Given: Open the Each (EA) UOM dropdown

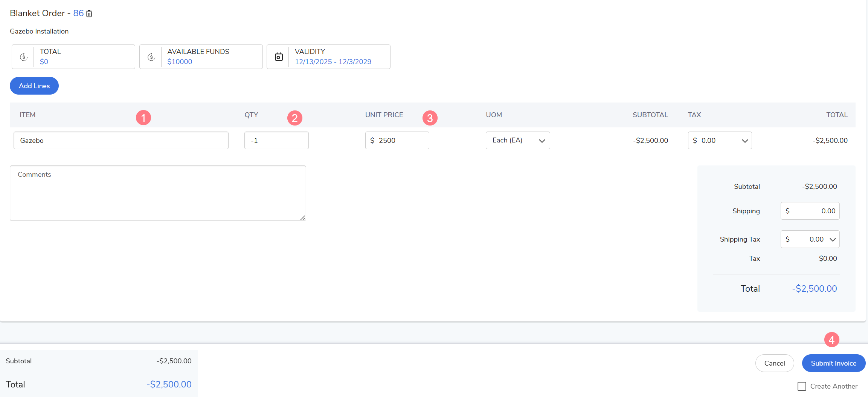Looking at the screenshot, I should point(518,141).
